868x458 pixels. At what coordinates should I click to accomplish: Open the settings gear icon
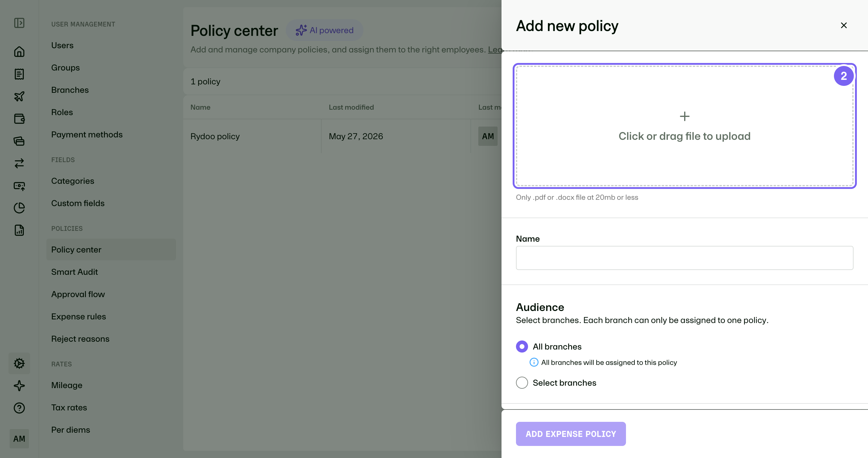(x=19, y=363)
